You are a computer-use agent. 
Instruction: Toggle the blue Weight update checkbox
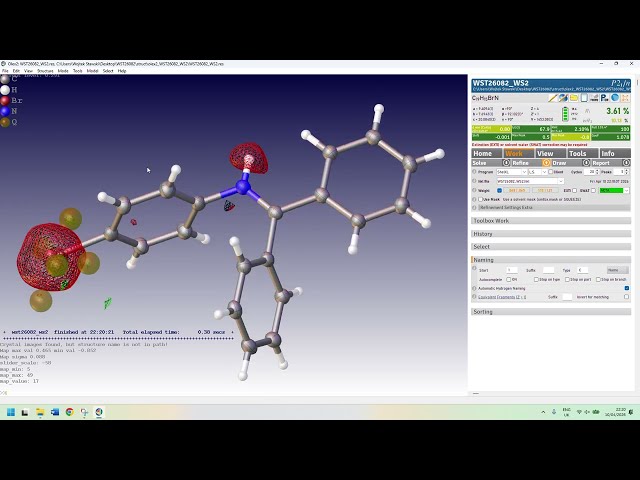(500, 191)
